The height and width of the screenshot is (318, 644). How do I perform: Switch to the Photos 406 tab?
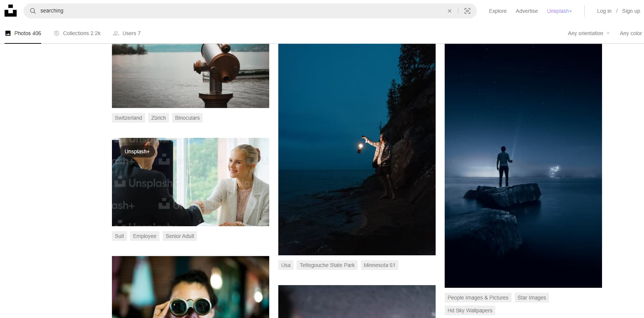coord(23,33)
